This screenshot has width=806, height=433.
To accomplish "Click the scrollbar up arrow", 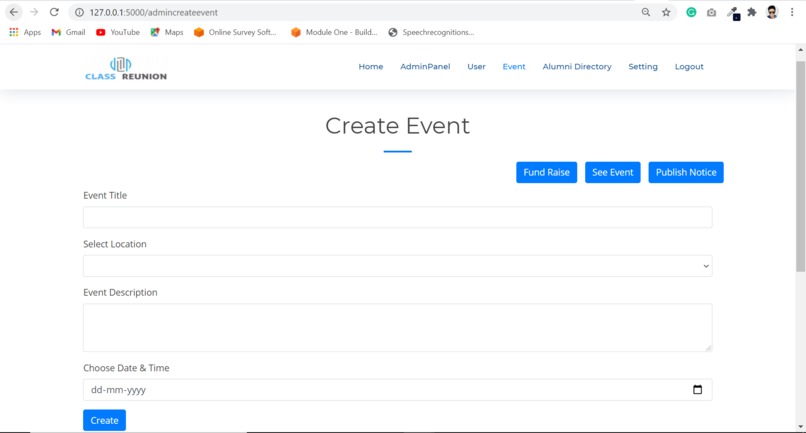I will (800, 50).
